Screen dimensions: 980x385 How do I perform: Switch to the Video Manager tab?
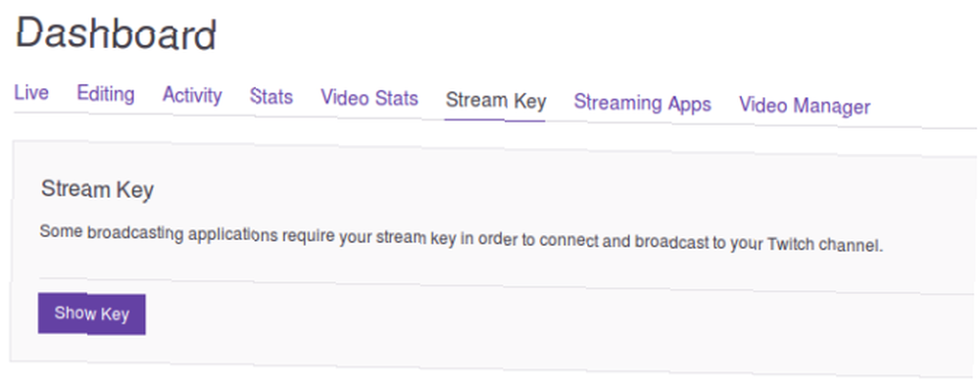coord(805,106)
